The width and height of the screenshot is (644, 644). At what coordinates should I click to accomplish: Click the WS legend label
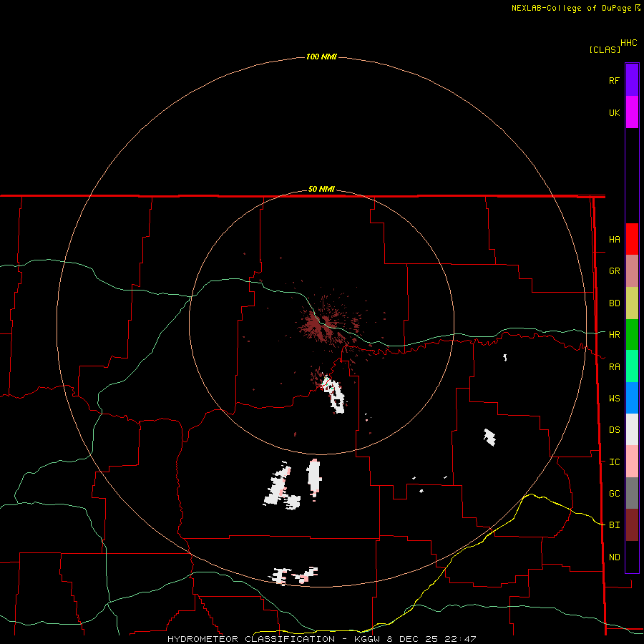point(614,399)
